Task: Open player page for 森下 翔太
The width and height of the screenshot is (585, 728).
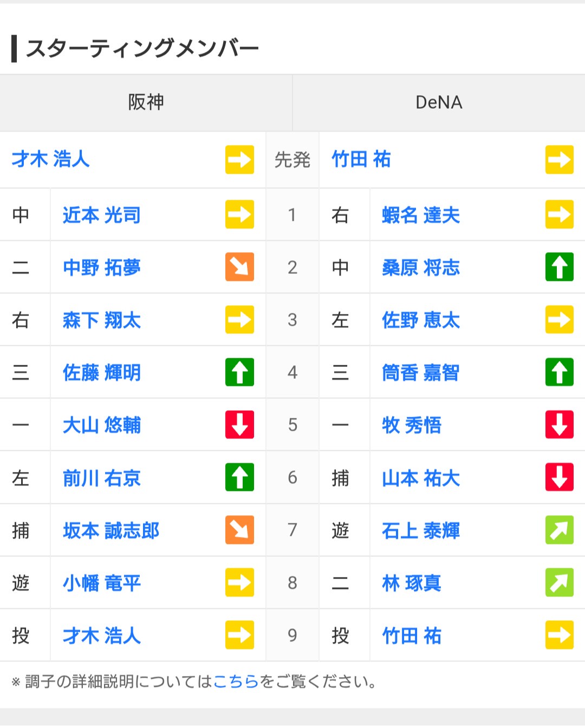Action: click(x=102, y=320)
